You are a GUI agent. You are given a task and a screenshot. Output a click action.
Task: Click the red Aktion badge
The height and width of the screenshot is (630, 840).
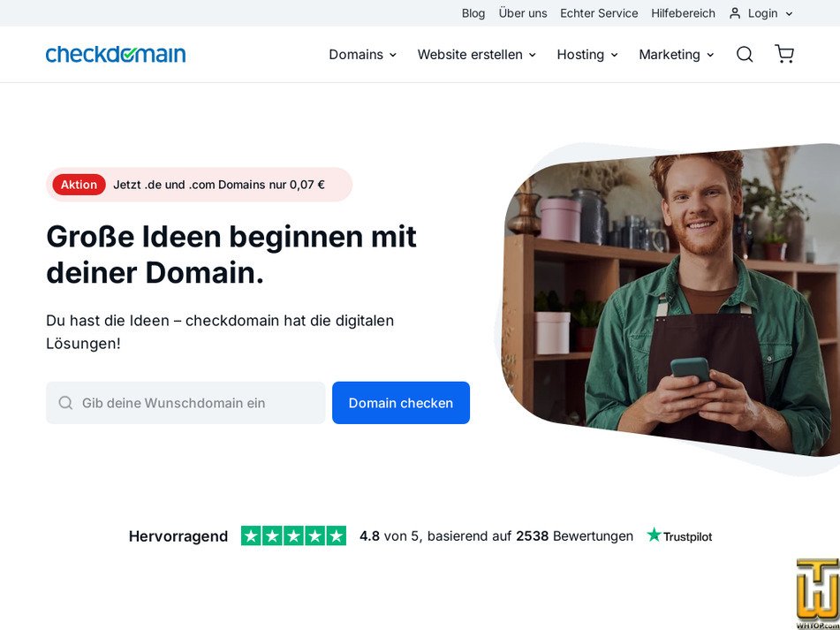79,185
